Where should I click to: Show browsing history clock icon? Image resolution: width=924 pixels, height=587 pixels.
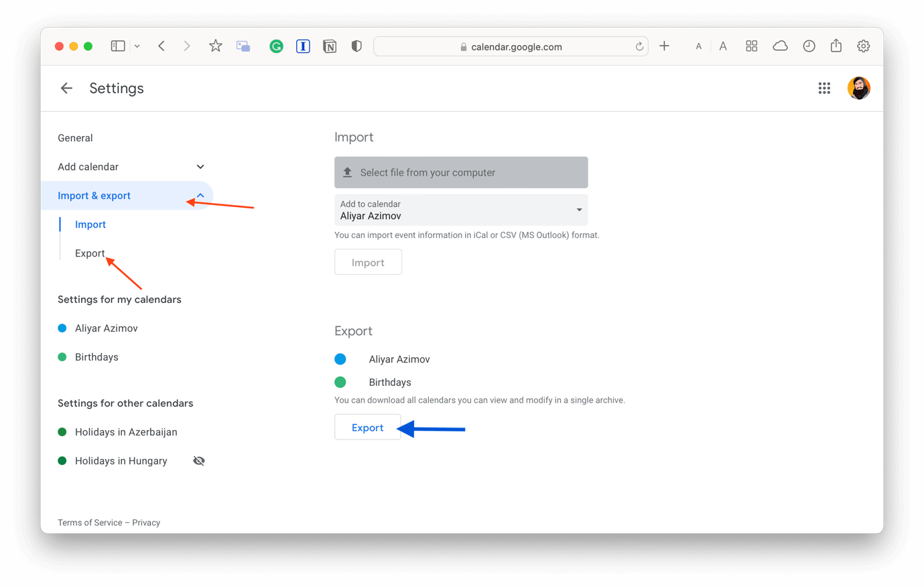click(809, 46)
